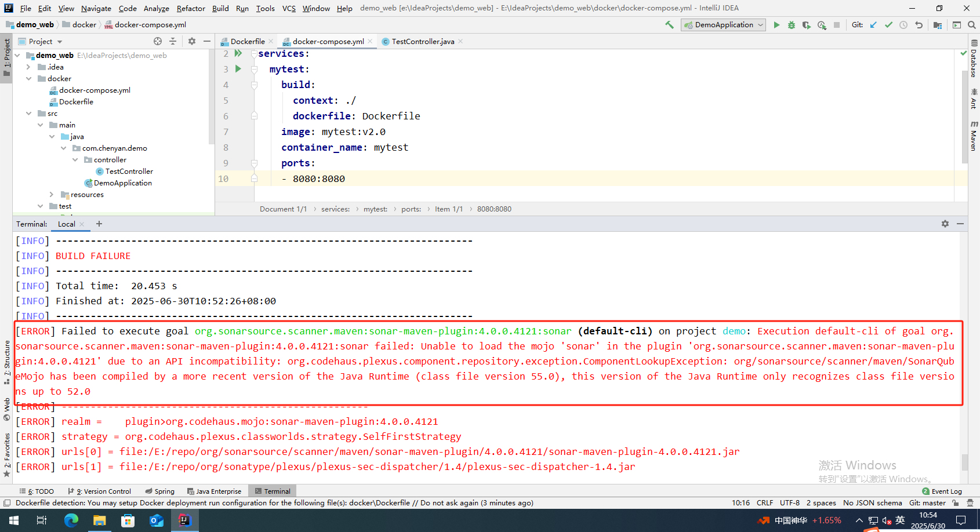The image size is (980, 532).
Task: Add a new terminal session tab
Action: 99,224
